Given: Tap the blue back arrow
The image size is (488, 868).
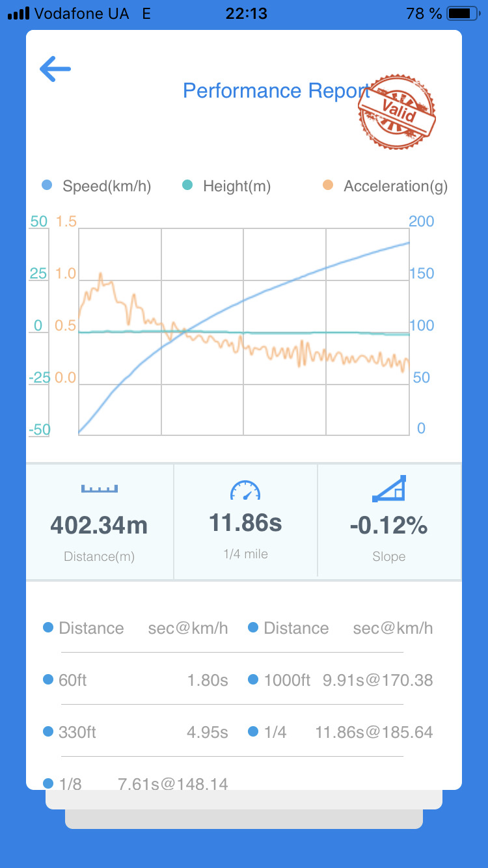Looking at the screenshot, I should point(55,69).
